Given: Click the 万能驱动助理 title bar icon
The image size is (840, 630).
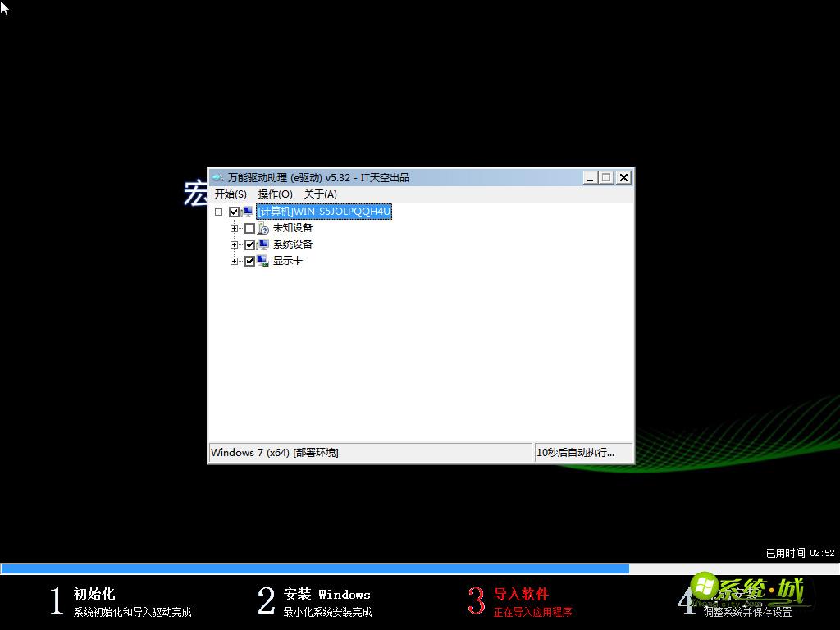Looking at the screenshot, I should click(218, 177).
